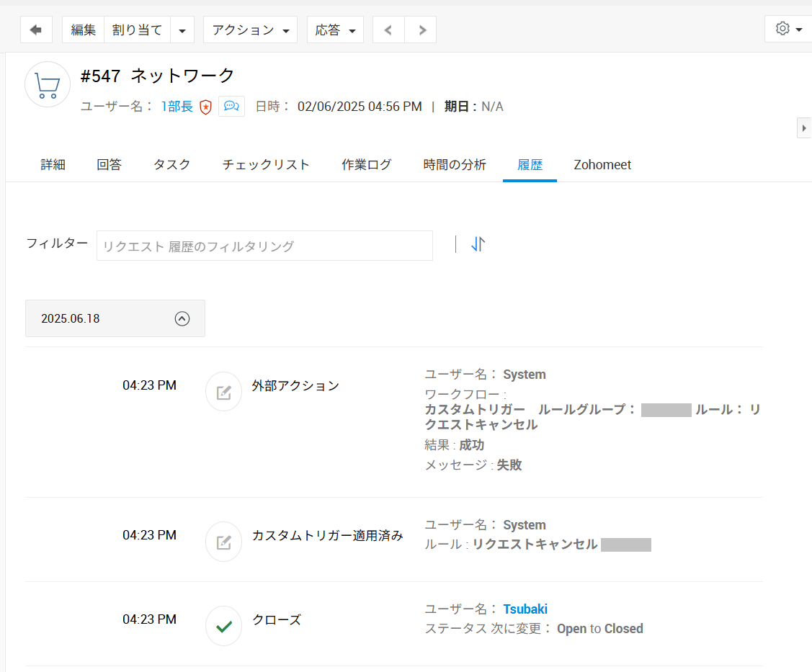Screen dimensions: 812x672
Task: Go to next request arrow
Action: (x=421, y=30)
